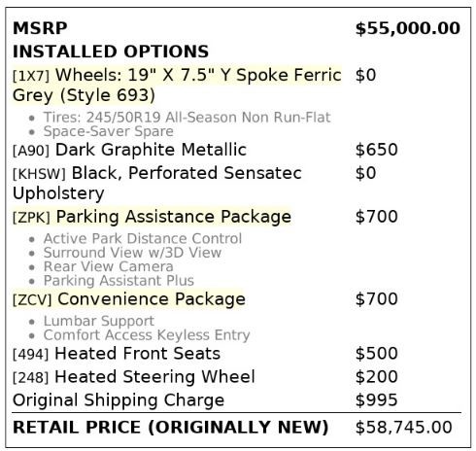Click the Active Park Distance Control item

pyautogui.click(x=143, y=238)
